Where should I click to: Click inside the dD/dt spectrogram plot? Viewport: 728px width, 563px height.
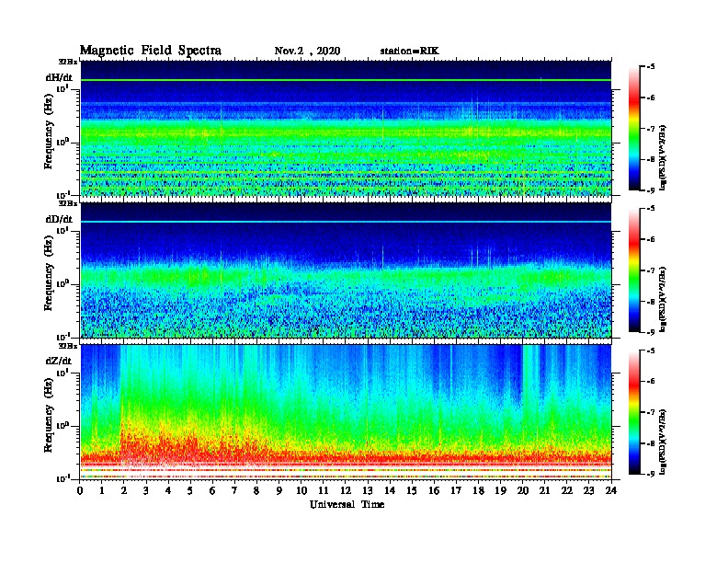click(346, 270)
